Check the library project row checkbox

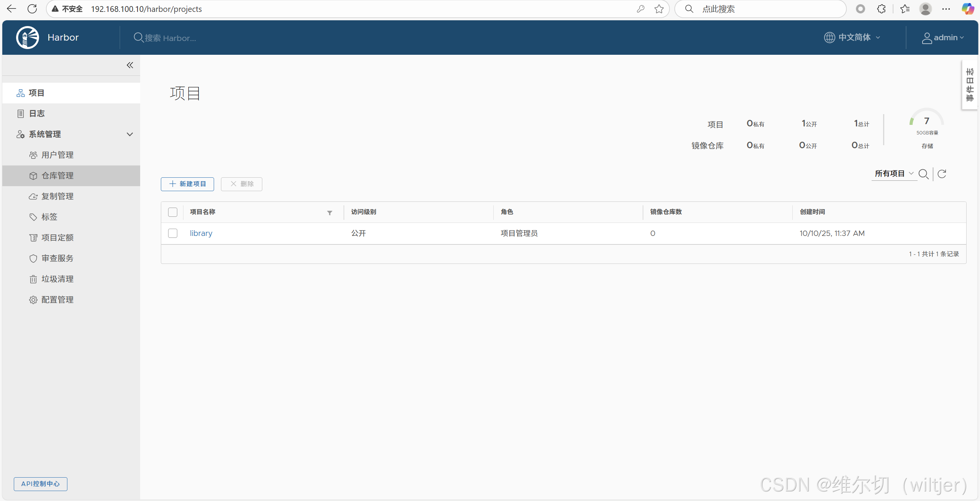pos(173,233)
